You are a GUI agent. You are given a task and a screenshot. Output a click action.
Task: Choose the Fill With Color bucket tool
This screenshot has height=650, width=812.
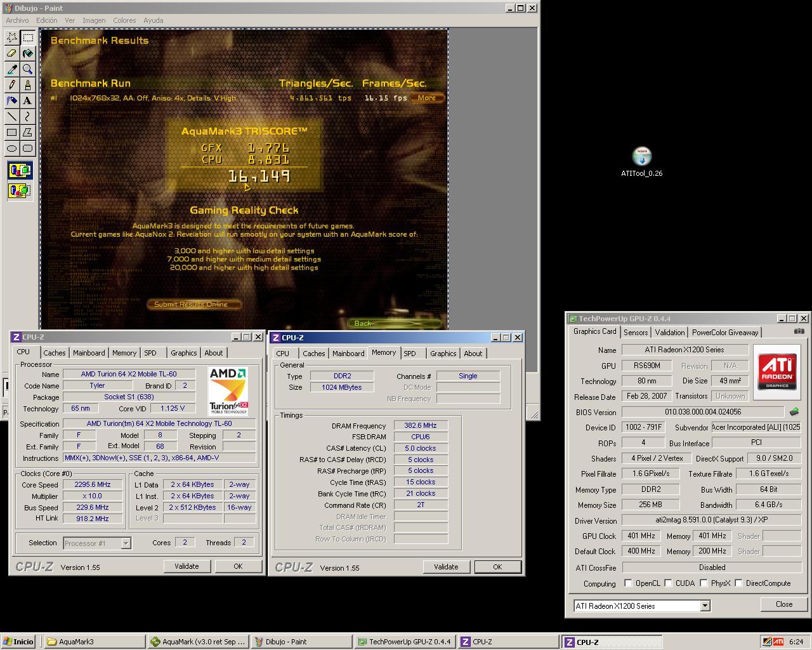[28, 53]
